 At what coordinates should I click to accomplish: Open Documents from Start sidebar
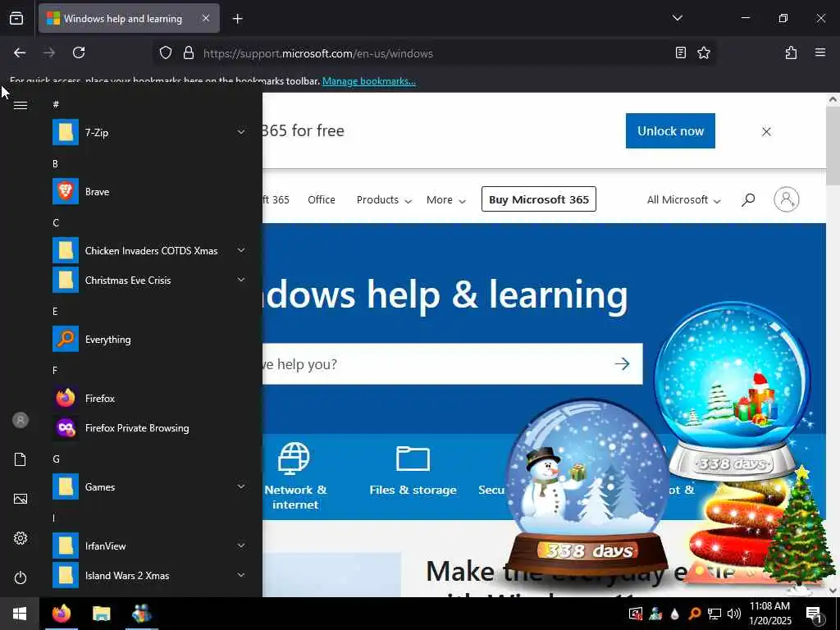[x=21, y=459]
